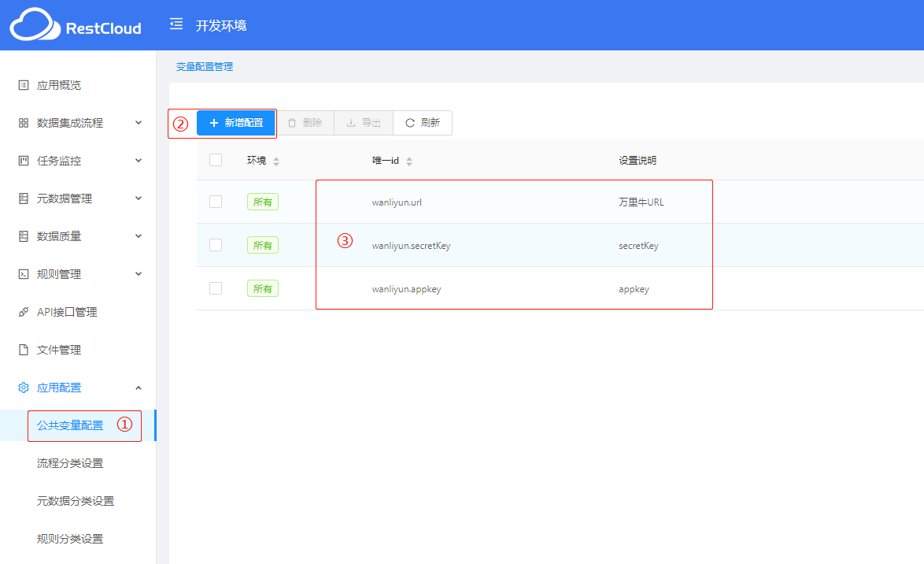Toggle the select-all header checkbox
The height and width of the screenshot is (564, 924).
[x=216, y=160]
